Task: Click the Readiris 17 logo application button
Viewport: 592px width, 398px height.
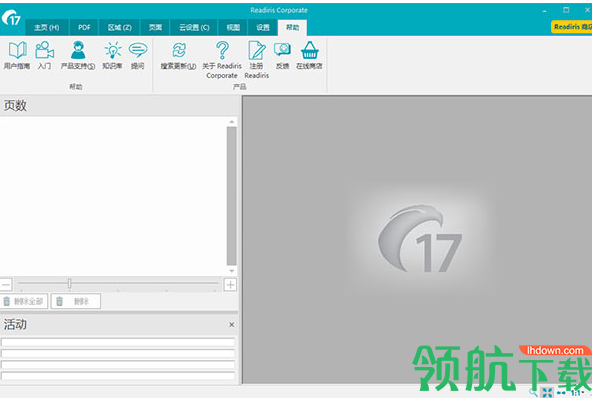Action: tap(11, 18)
